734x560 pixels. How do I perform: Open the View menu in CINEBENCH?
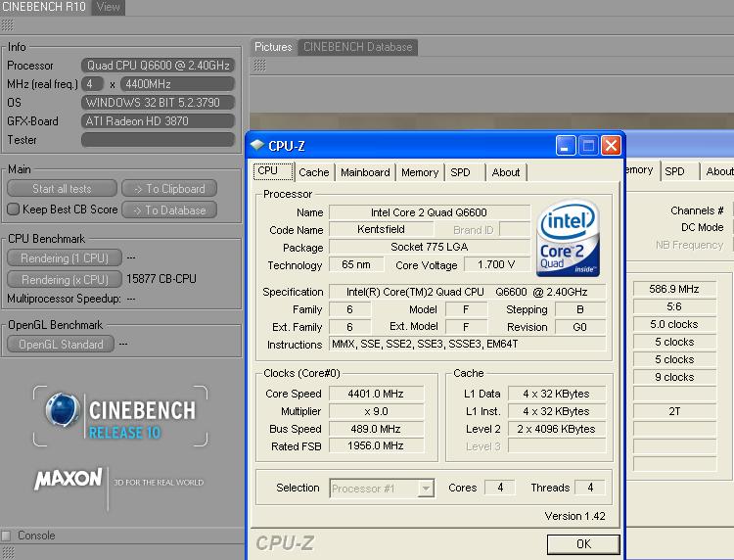coord(108,7)
